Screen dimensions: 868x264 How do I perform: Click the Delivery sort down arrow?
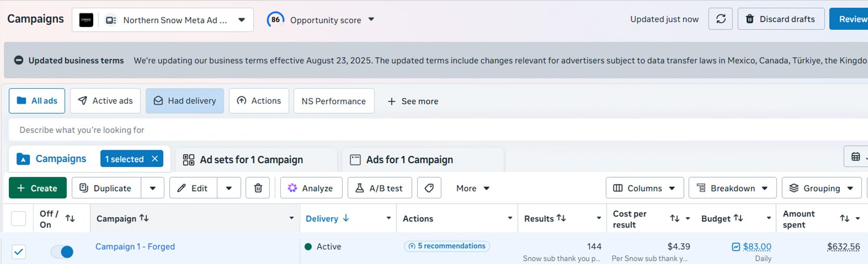pyautogui.click(x=346, y=218)
